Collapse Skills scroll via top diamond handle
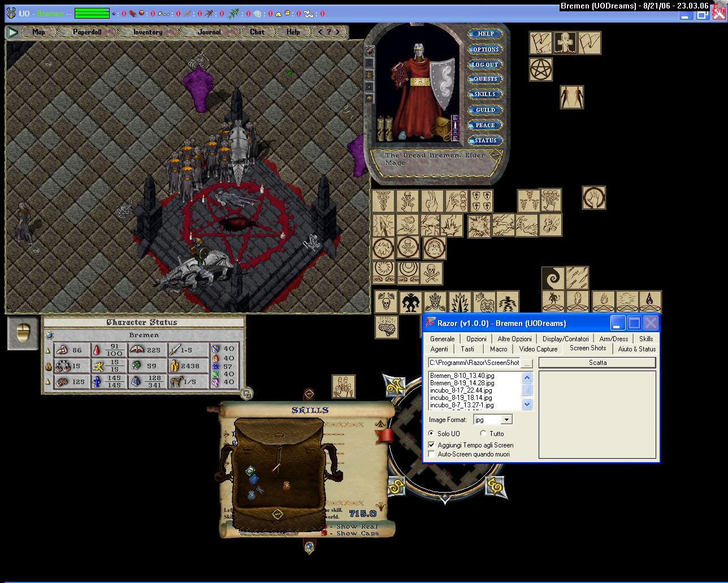Screen dimensions: 728x583 pyautogui.click(x=309, y=393)
